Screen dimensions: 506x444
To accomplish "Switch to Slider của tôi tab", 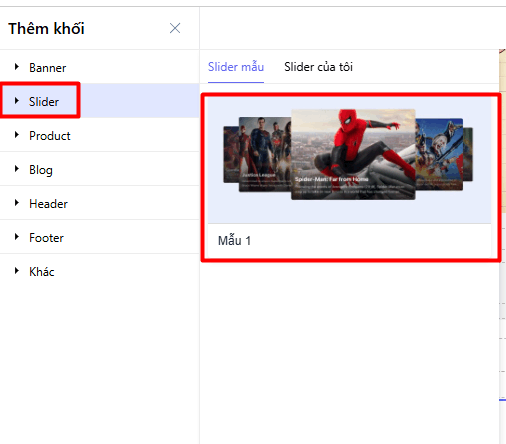I will 318,67.
